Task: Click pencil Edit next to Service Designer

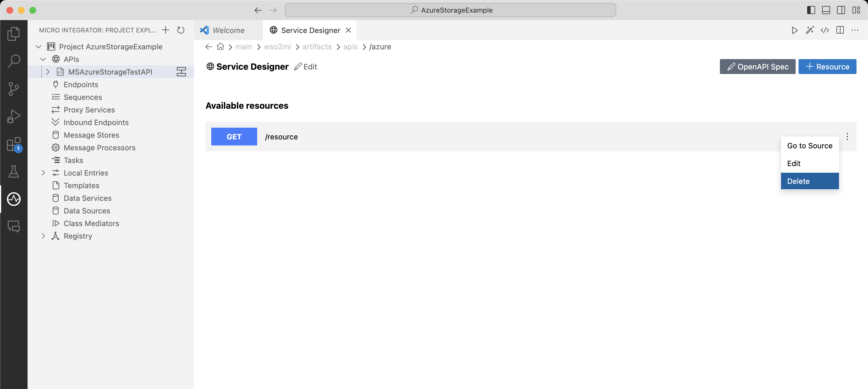Action: click(x=305, y=67)
